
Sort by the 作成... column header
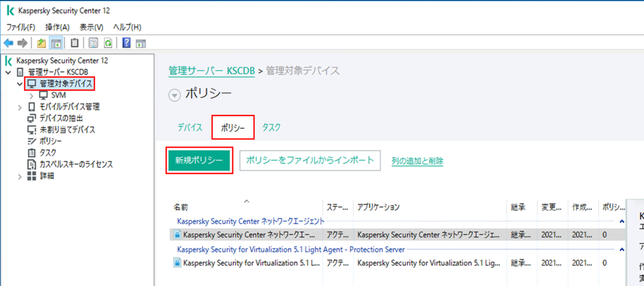coord(582,207)
